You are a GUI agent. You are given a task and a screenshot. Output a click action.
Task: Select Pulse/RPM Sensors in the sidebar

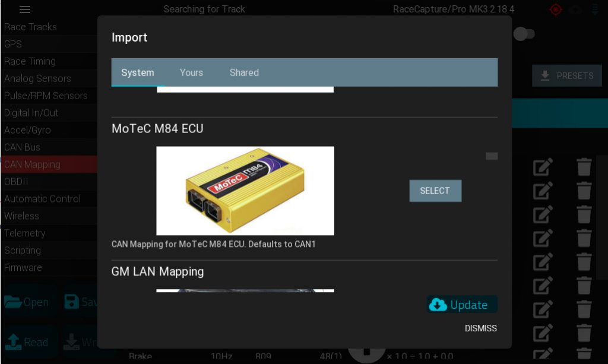coord(49,96)
